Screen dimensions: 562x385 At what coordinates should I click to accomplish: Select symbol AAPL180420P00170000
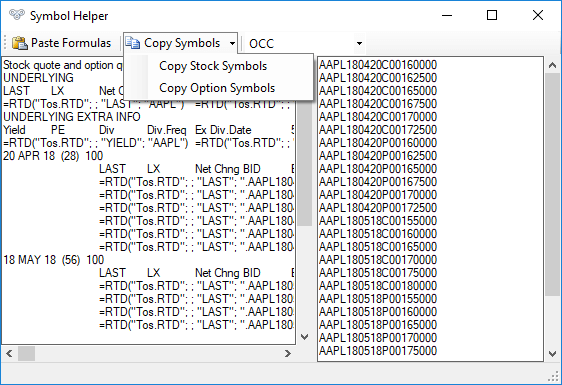coord(378,195)
